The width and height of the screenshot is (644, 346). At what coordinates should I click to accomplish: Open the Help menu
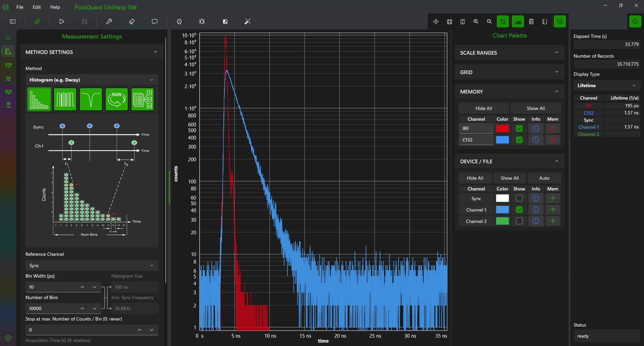click(x=55, y=7)
